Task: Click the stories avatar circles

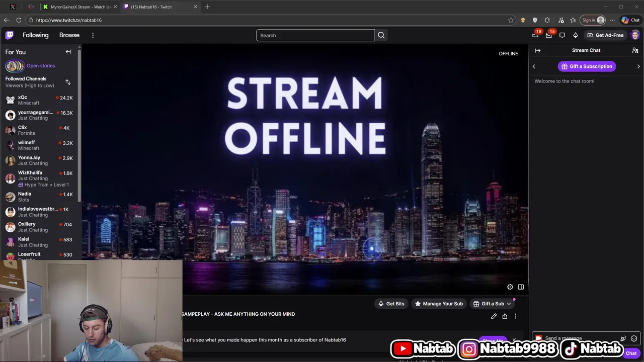Action: [x=15, y=66]
